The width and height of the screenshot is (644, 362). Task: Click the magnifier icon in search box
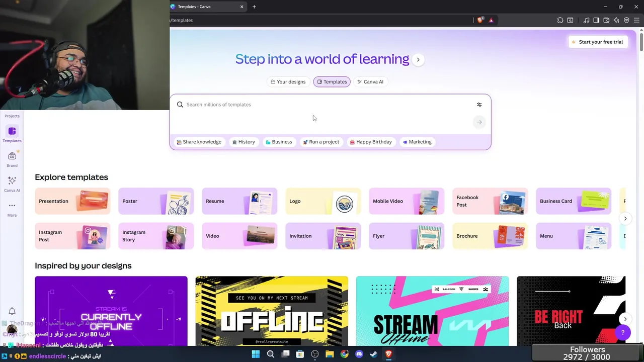(180, 105)
